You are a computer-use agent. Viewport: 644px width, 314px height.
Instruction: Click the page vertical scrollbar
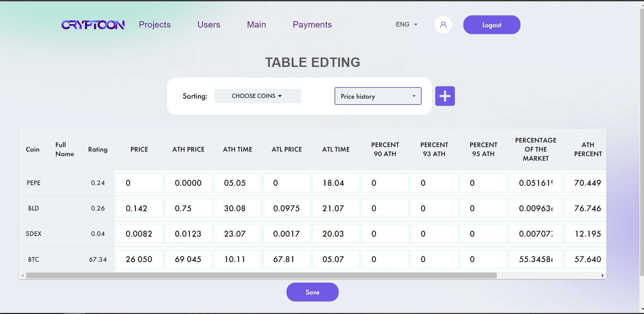coord(642,142)
